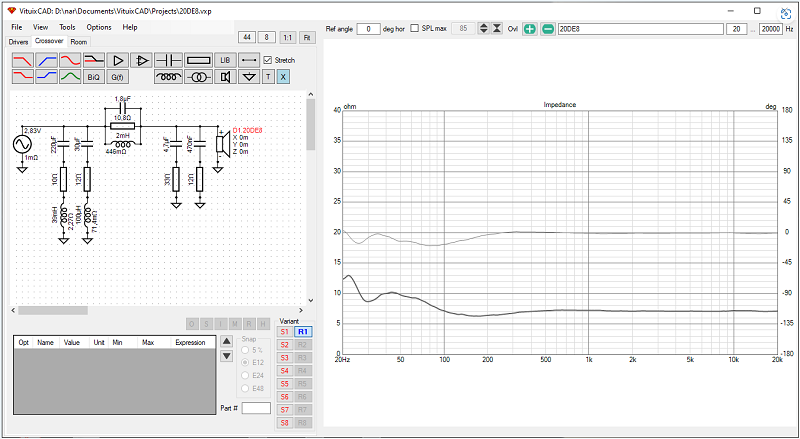Open the Room tab

(79, 42)
